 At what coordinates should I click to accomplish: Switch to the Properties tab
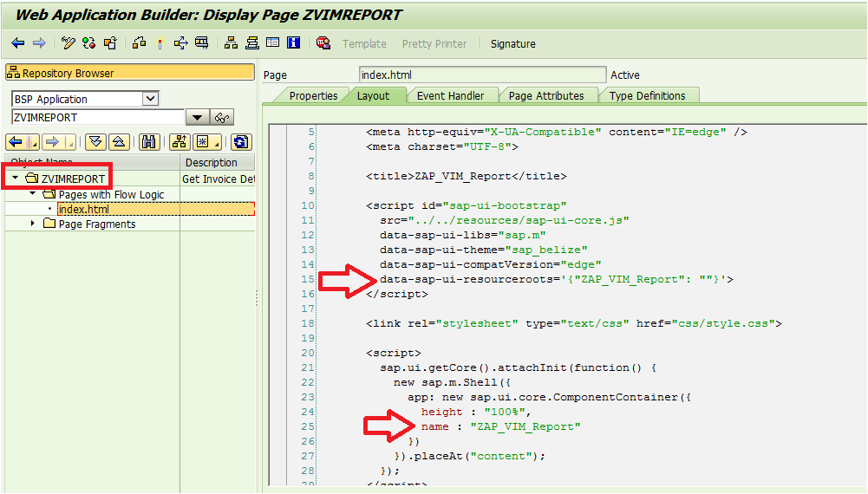[x=313, y=95]
